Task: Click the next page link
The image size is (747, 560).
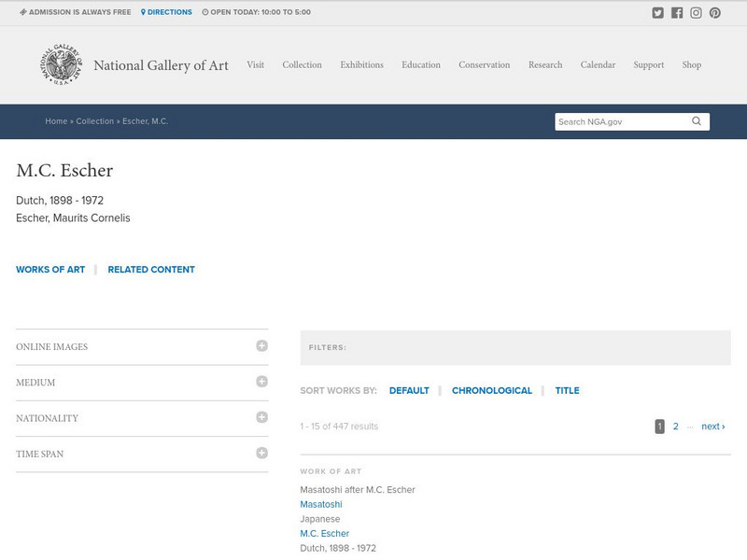Action: tap(712, 427)
